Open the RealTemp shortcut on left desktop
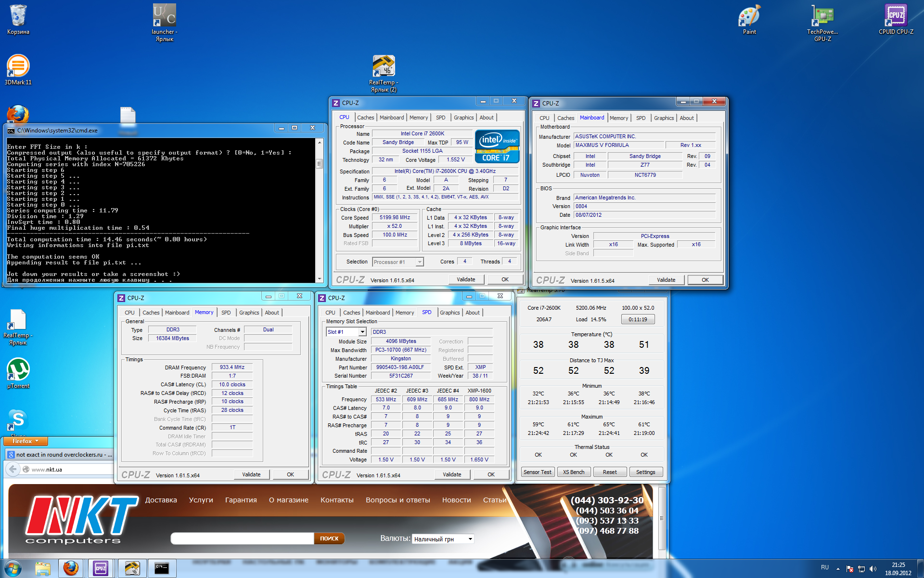 point(18,327)
